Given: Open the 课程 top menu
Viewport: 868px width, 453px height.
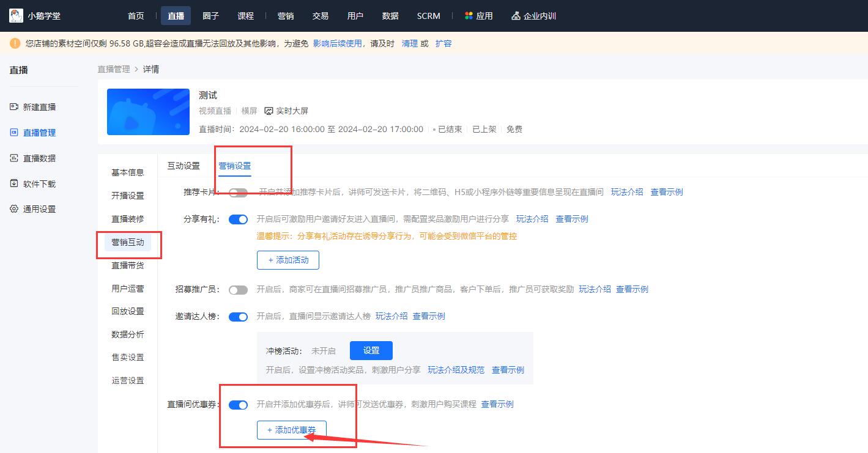Looking at the screenshot, I should [245, 16].
